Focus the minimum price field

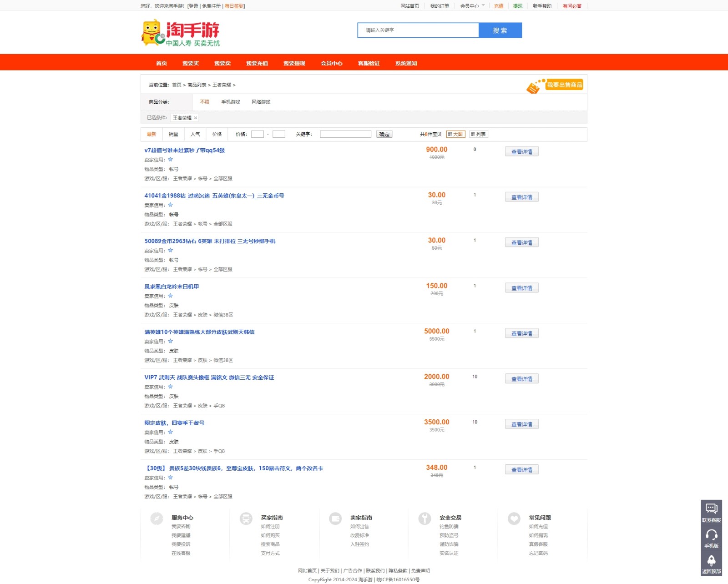pos(258,134)
